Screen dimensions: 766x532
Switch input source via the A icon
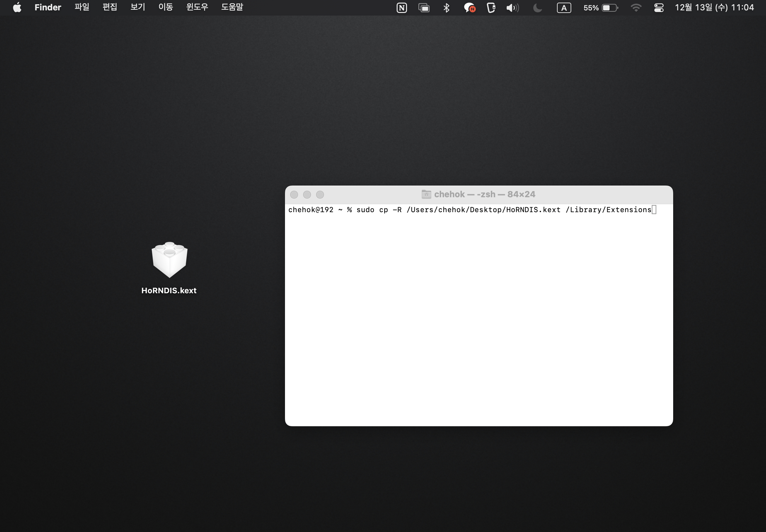tap(563, 8)
